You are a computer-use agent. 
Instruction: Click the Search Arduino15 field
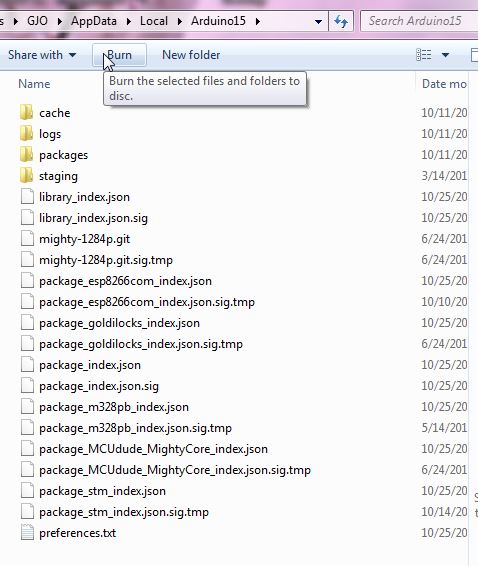[419, 21]
